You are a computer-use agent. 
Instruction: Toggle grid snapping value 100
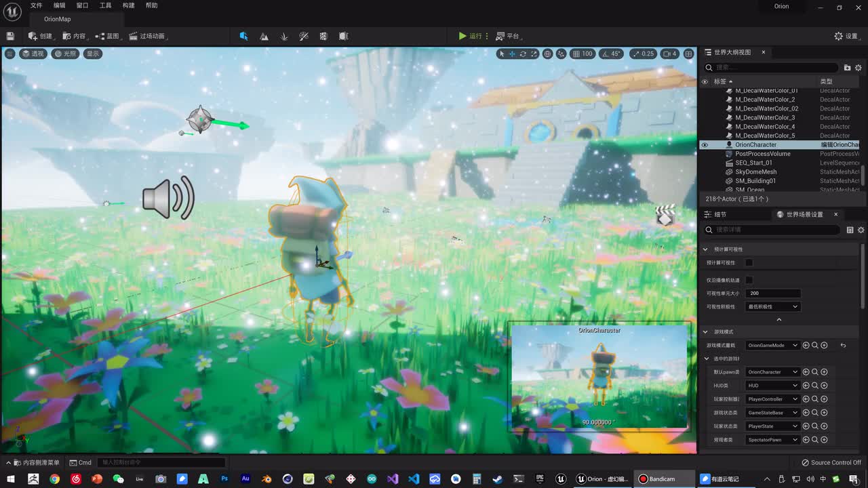point(583,54)
